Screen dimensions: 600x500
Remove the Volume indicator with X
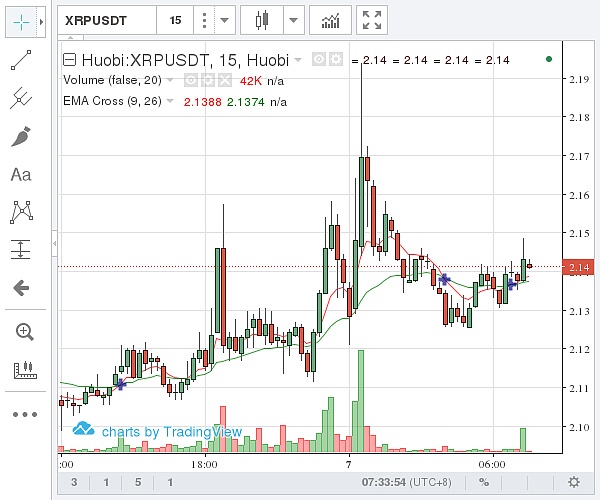(225, 80)
